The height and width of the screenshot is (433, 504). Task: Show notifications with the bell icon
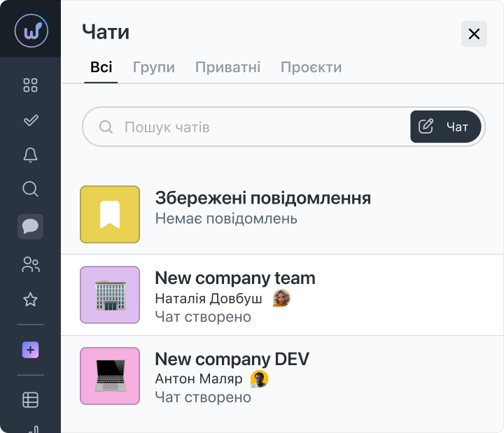click(31, 155)
